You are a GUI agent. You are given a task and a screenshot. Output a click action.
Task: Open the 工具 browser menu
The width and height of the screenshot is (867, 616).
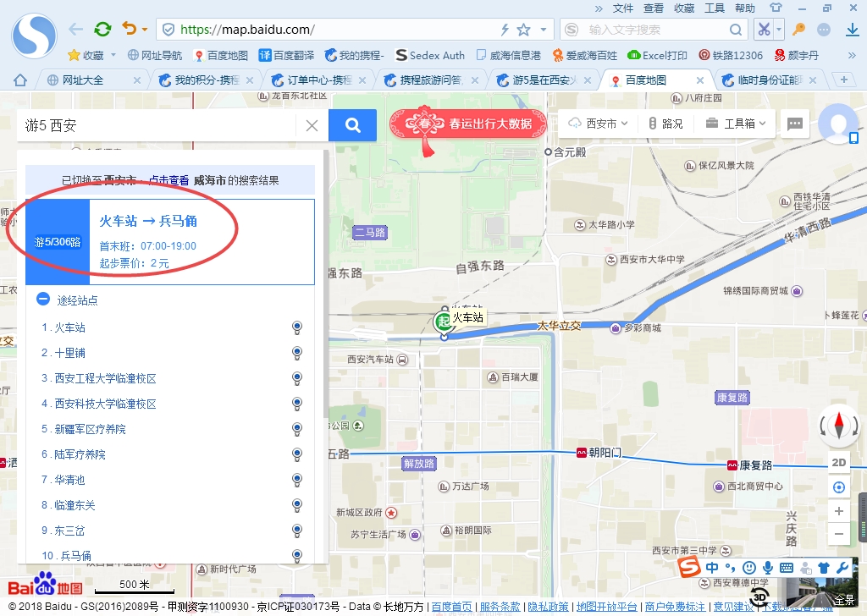(x=715, y=8)
